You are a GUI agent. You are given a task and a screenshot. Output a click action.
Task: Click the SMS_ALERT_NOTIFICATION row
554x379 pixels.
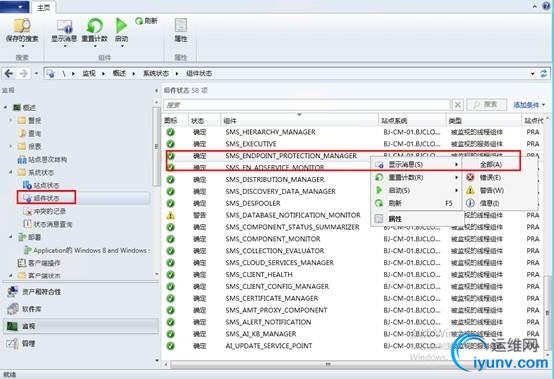coord(354,322)
